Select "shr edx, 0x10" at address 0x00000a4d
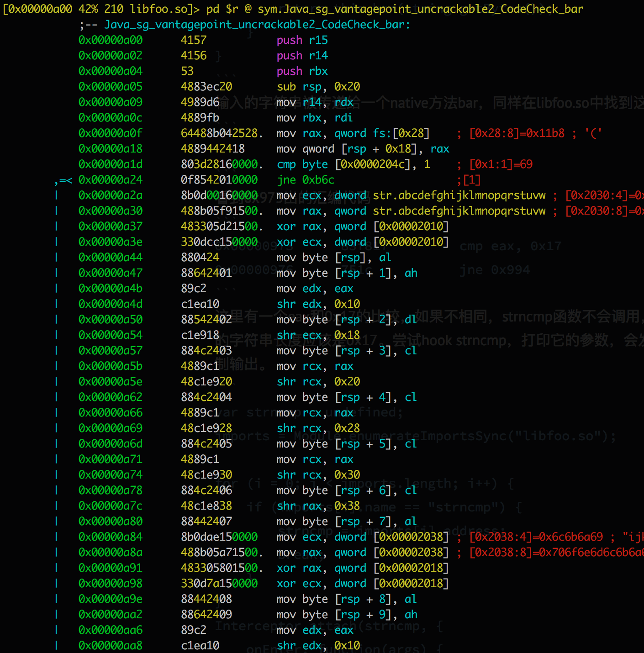 coord(318,304)
